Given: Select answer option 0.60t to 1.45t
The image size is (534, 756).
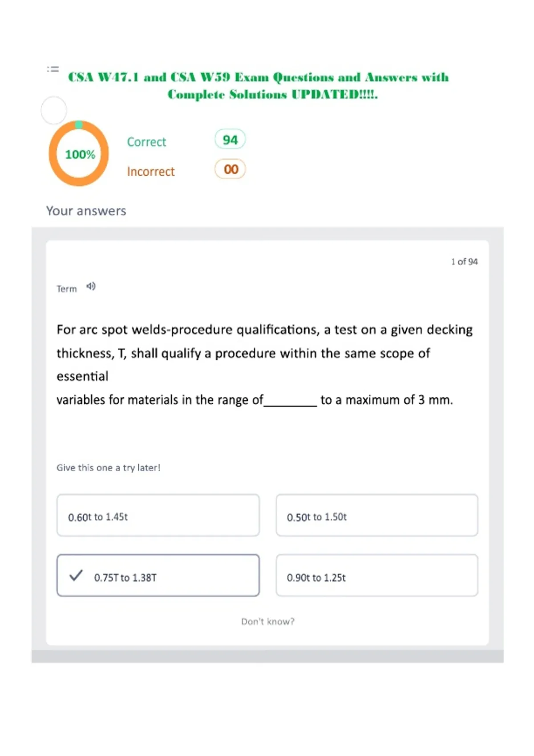Looking at the screenshot, I should point(158,515).
